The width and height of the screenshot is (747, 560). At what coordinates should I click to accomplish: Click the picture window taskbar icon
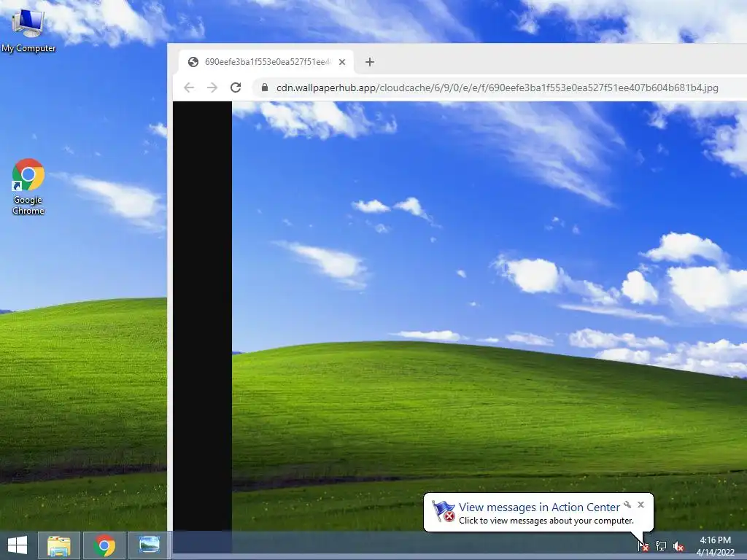(150, 545)
